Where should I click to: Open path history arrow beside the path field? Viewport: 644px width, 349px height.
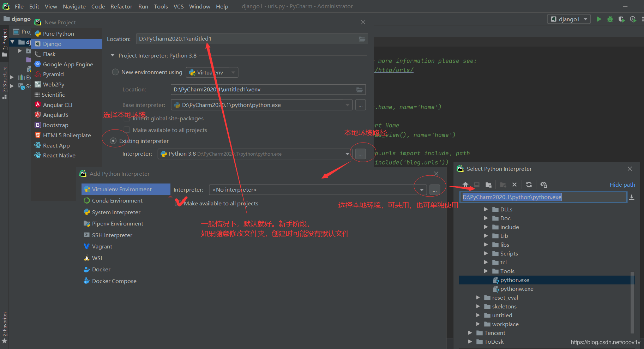[x=632, y=197]
